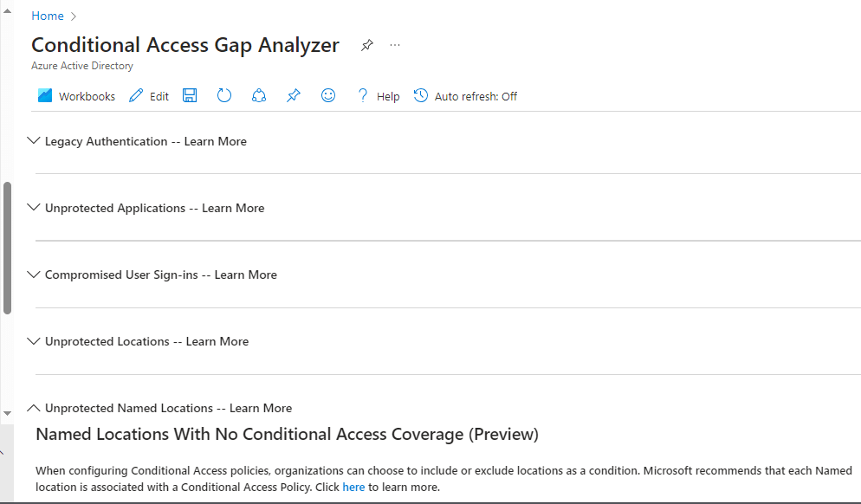861x504 pixels.
Task: Click the scrollbar down arrow
Action: [7, 413]
